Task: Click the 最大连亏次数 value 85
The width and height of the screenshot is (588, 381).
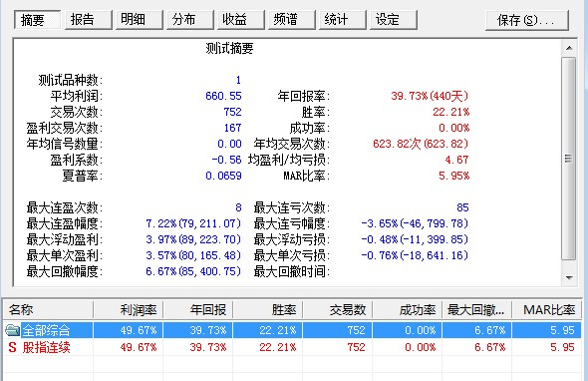Action: (462, 207)
